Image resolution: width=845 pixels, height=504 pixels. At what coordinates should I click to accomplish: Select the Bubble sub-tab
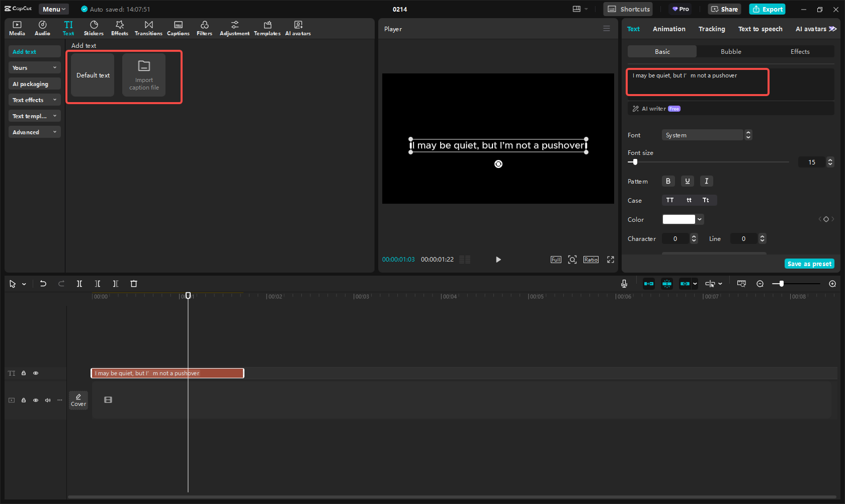coord(731,51)
